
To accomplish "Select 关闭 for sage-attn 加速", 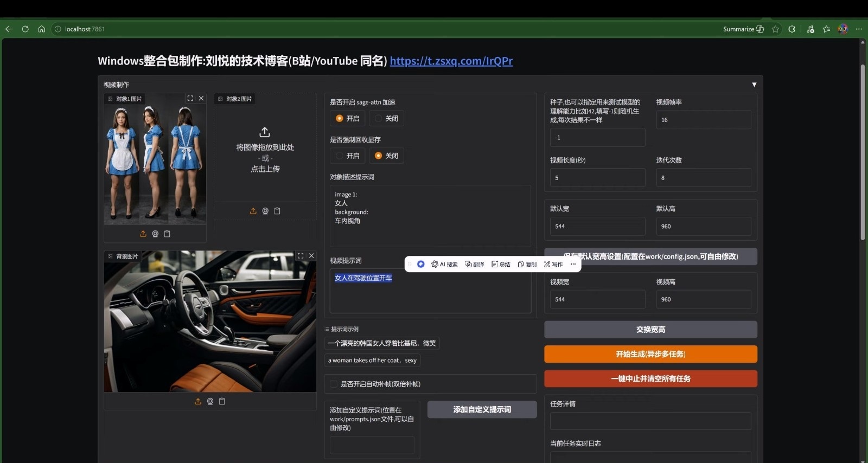I will [x=386, y=118].
